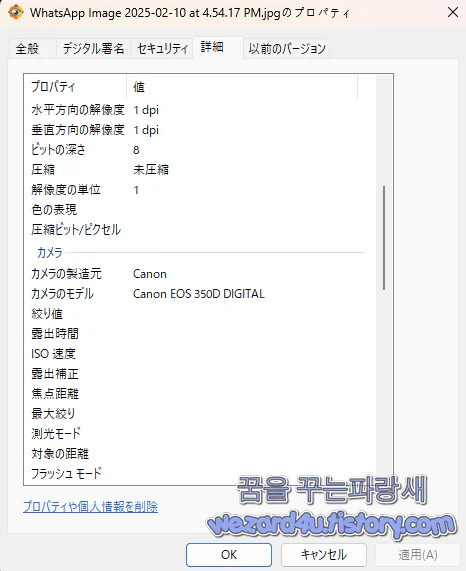Click Canon EOS 350D DIGITAL value
466x571 pixels.
199,294
